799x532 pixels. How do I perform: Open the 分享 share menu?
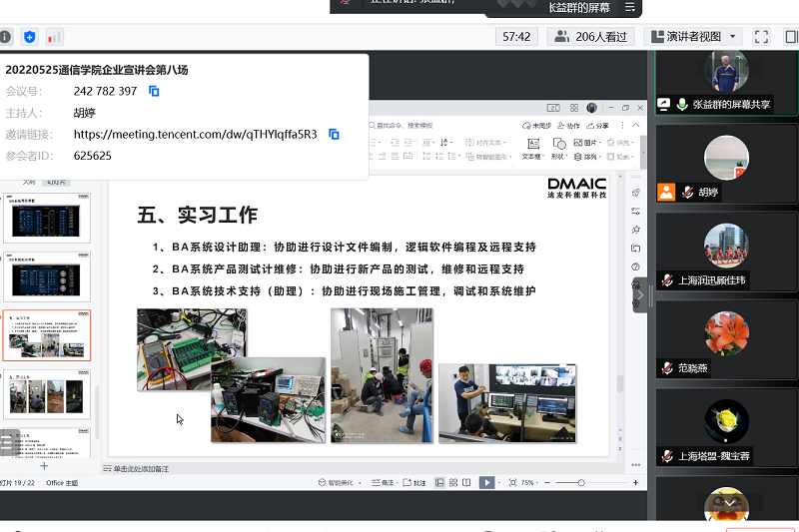(597, 126)
